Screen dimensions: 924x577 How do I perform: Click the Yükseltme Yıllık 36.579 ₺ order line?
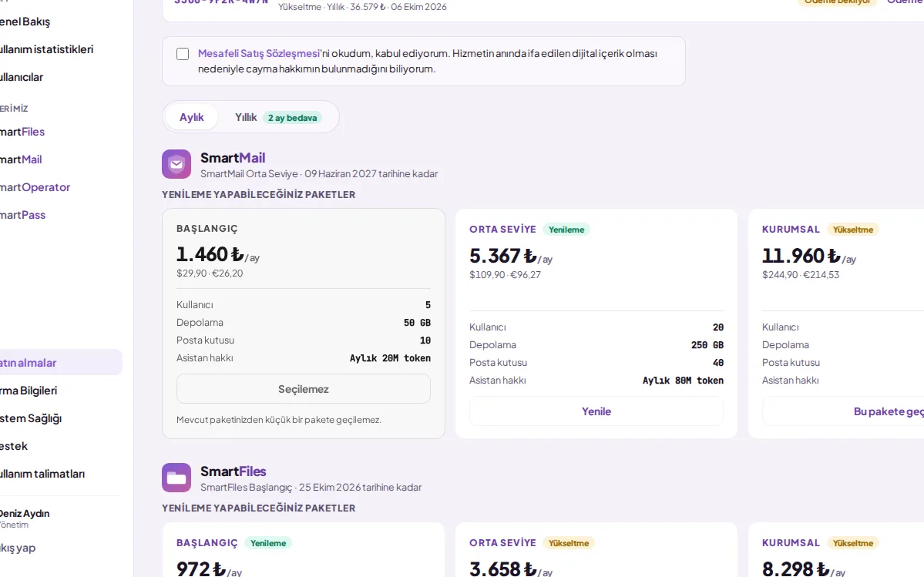tap(362, 7)
